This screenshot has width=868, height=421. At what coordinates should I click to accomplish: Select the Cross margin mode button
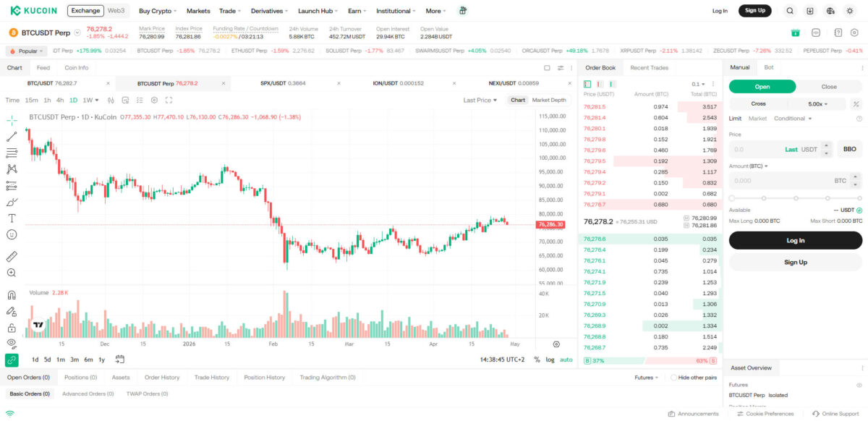(x=758, y=104)
